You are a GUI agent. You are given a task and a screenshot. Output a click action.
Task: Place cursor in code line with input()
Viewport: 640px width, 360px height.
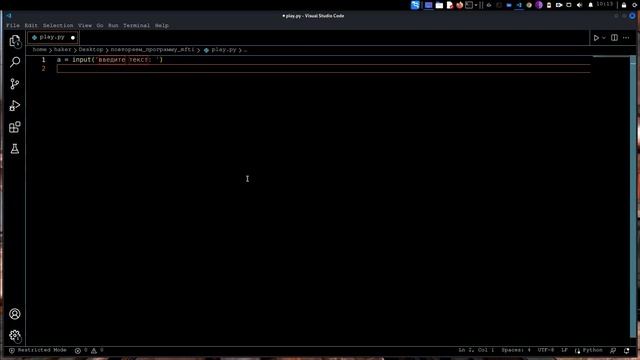click(x=110, y=60)
